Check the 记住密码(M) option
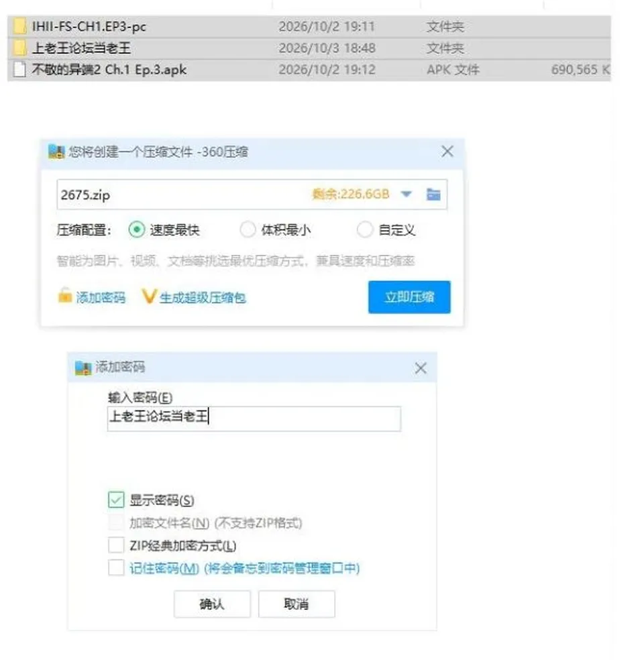The width and height of the screenshot is (644, 660). tap(116, 567)
